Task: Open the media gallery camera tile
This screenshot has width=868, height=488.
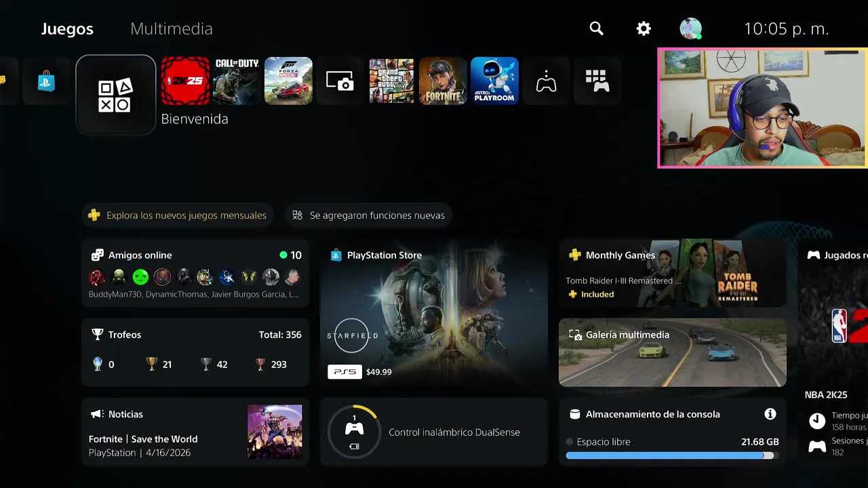Action: [x=340, y=81]
